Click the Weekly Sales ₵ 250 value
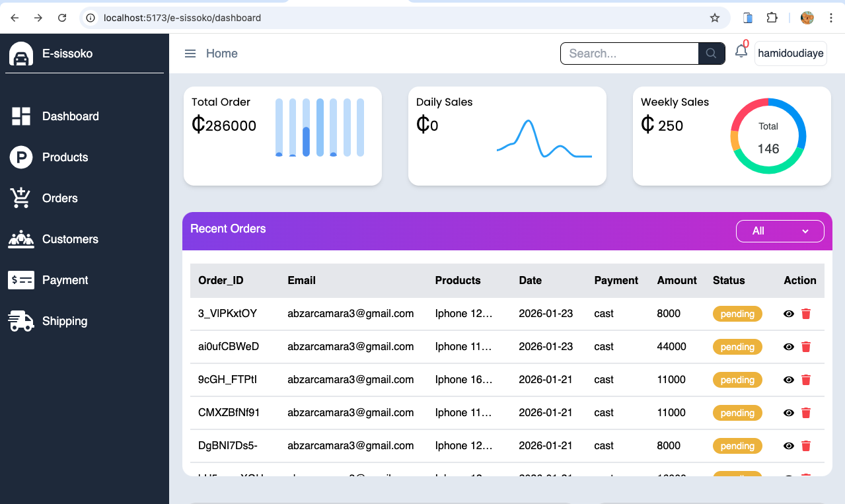 click(662, 125)
